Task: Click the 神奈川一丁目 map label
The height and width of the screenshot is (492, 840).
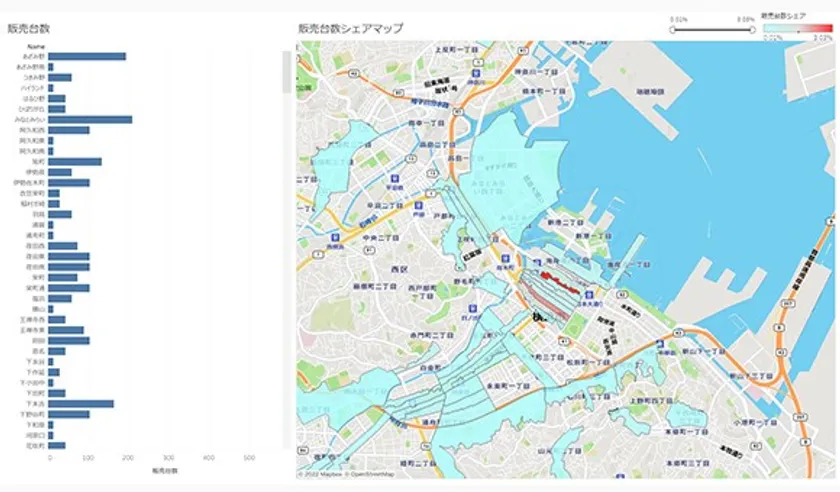Action: (536, 71)
